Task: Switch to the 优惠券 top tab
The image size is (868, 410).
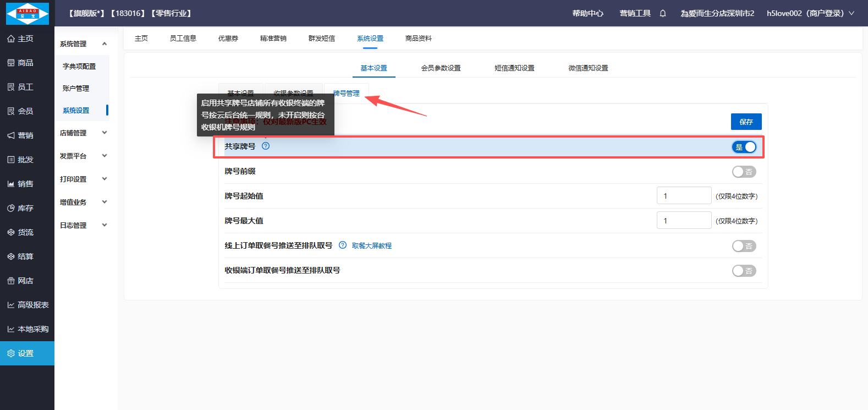Action: pos(228,39)
